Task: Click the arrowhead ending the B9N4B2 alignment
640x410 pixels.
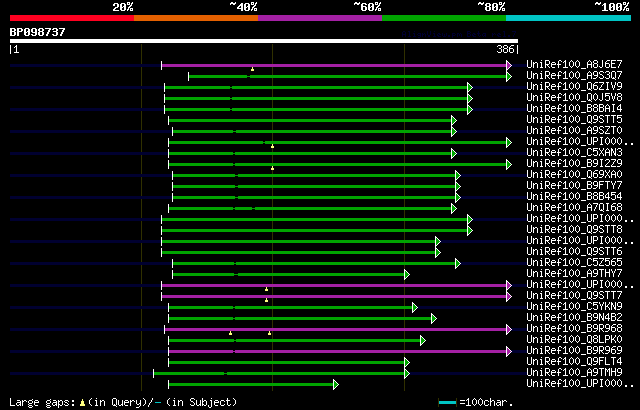Action: (x=434, y=319)
